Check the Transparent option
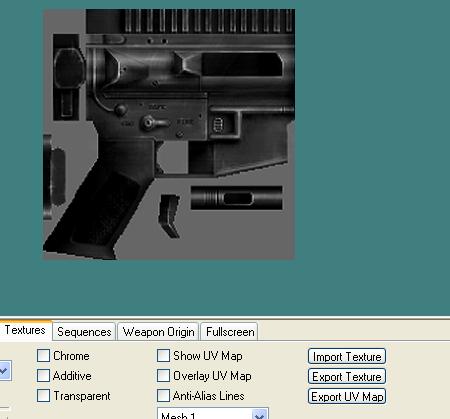This screenshot has width=450, height=419. point(43,396)
